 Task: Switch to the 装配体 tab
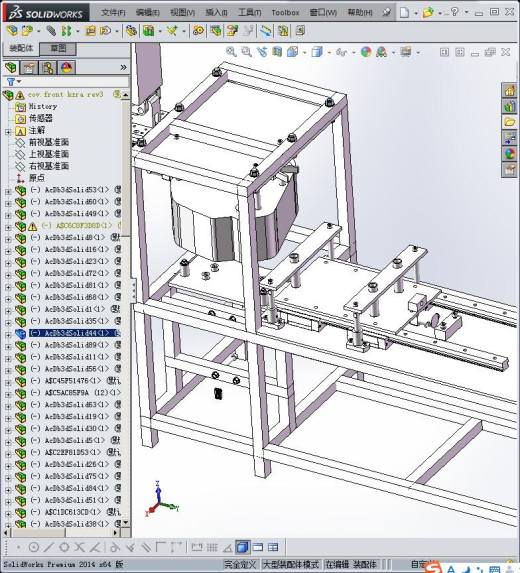[x=21, y=48]
